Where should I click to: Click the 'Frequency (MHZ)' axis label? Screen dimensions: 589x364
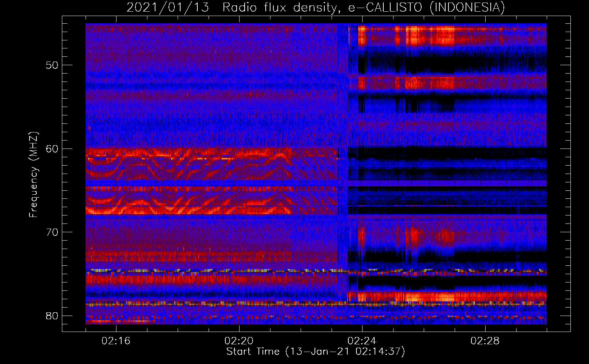pyautogui.click(x=33, y=174)
